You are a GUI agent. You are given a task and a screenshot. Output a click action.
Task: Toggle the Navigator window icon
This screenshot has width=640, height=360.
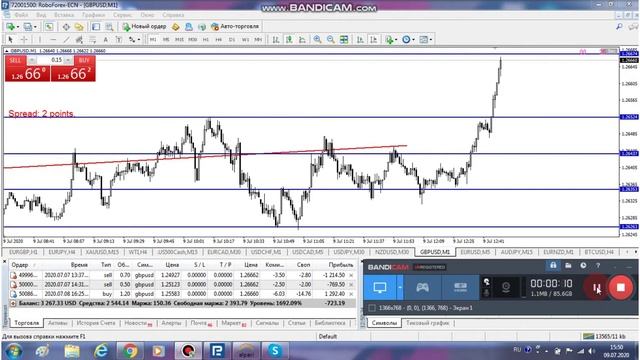(79, 27)
